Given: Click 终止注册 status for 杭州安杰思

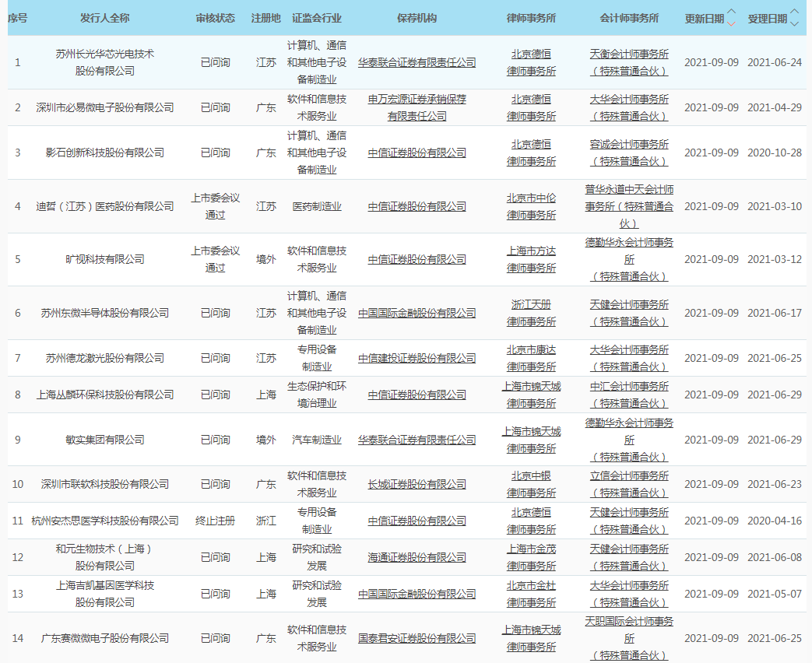Looking at the screenshot, I should point(215,521).
